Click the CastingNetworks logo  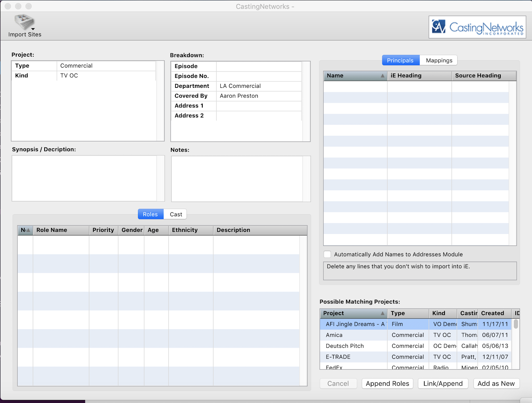click(x=477, y=27)
